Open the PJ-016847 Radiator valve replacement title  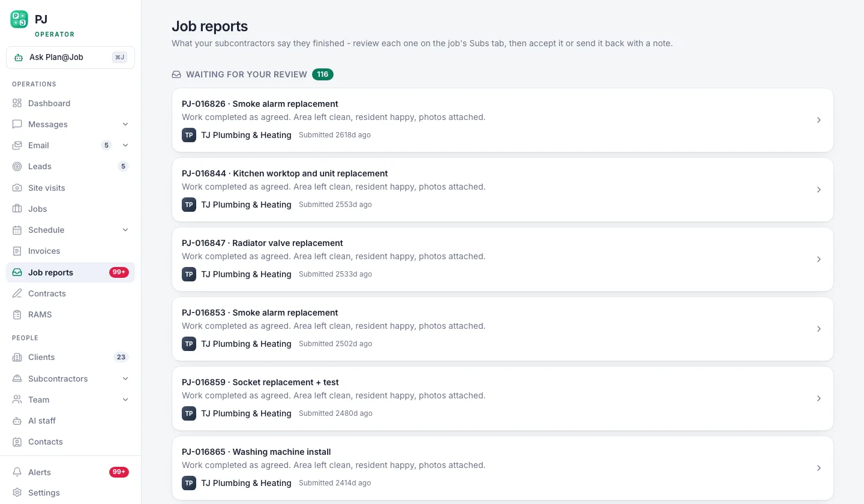262,243
